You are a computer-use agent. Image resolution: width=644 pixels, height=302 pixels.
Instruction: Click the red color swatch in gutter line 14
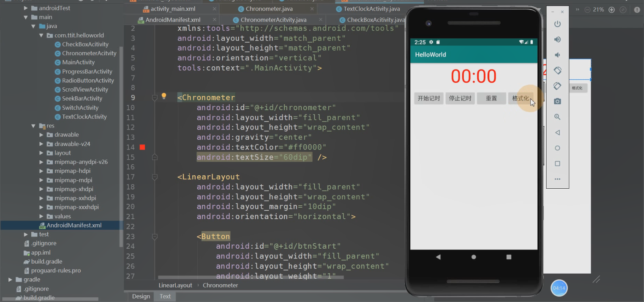(142, 147)
